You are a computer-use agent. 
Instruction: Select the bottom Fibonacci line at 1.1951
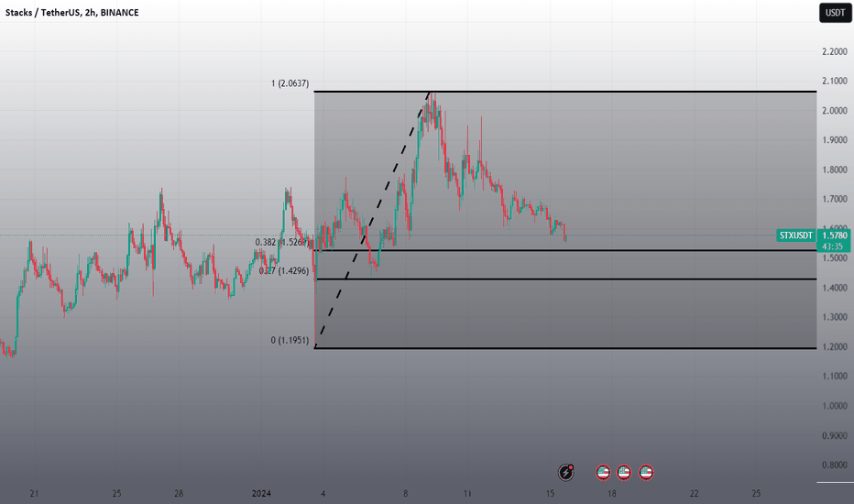tap(565, 347)
